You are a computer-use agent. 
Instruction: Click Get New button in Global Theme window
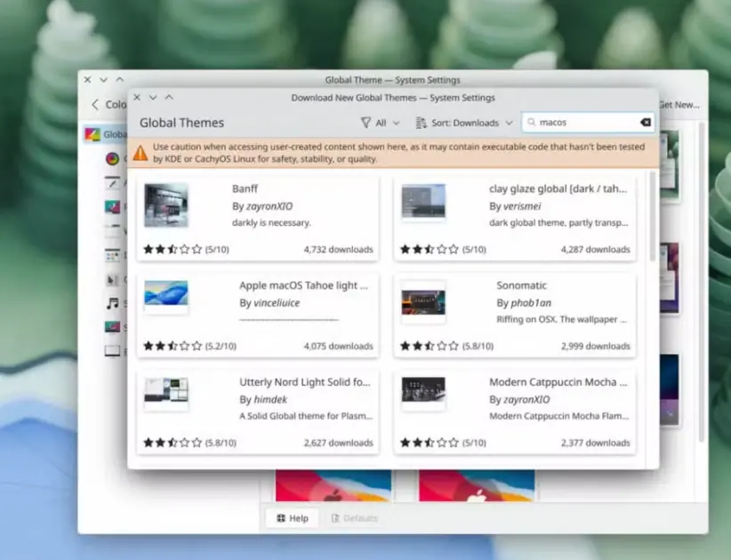click(679, 105)
